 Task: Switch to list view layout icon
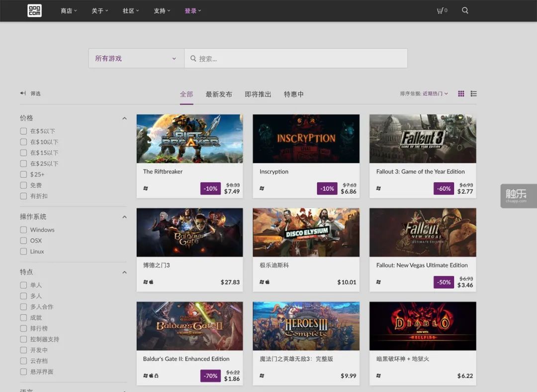473,93
